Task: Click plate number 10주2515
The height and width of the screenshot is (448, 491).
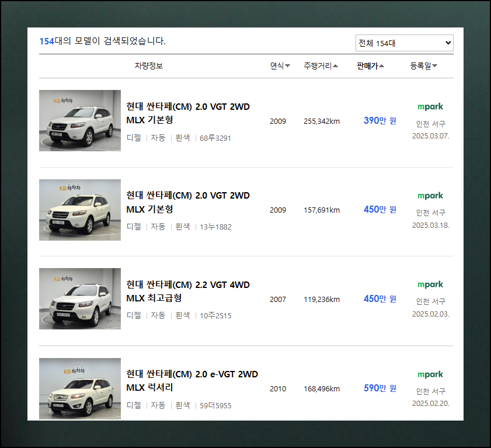Action: 215,316
